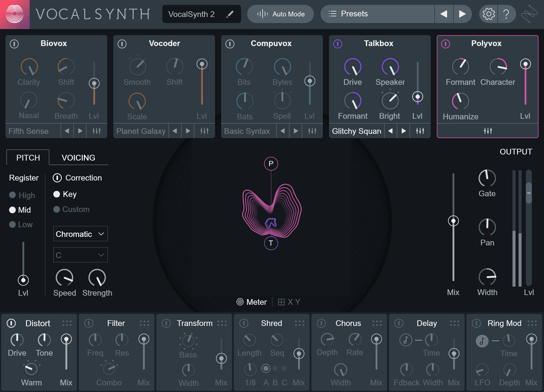Toggle Vocoder module power button
This screenshot has height=392, width=544.
(x=122, y=44)
